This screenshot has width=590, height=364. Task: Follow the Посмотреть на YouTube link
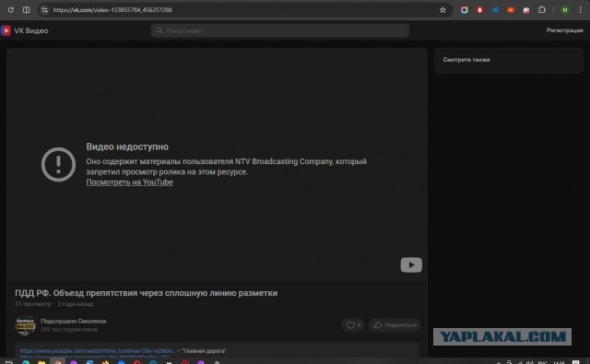click(x=129, y=182)
